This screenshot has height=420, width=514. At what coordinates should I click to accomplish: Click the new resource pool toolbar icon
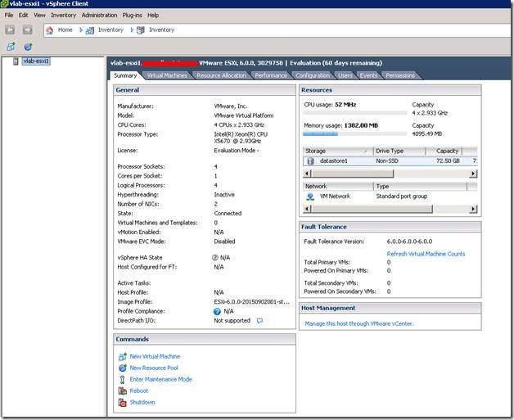(x=27, y=47)
